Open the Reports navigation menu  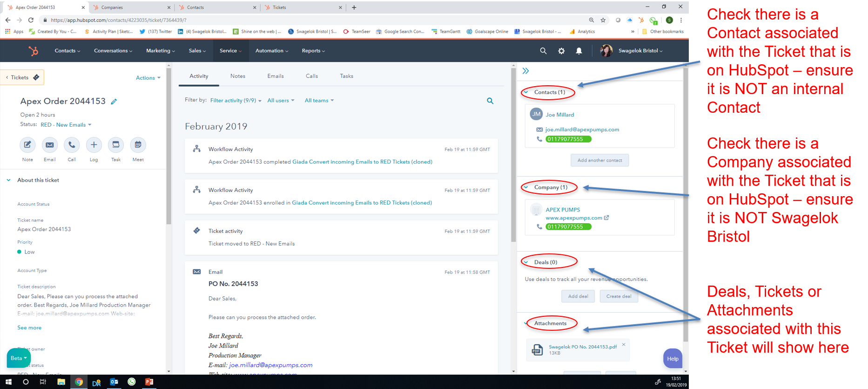pos(313,51)
